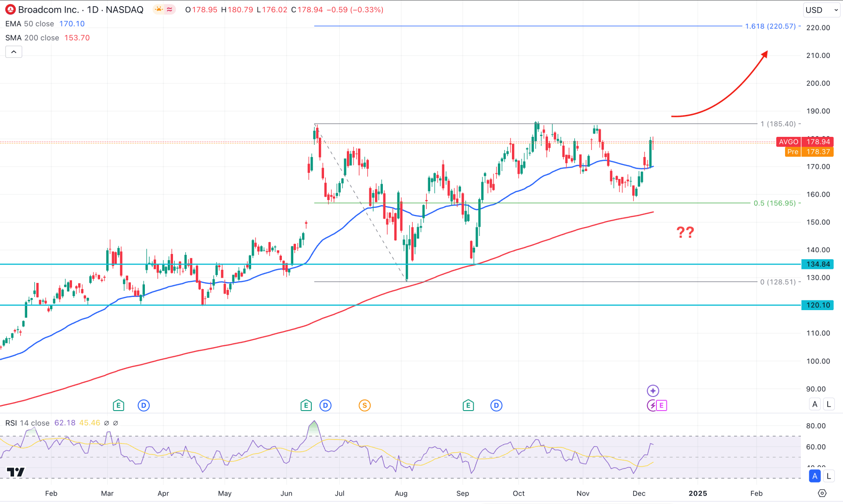Viewport: 843px width, 504px height.
Task: Toggle log scale L on RSI pane
Action: coord(829,476)
